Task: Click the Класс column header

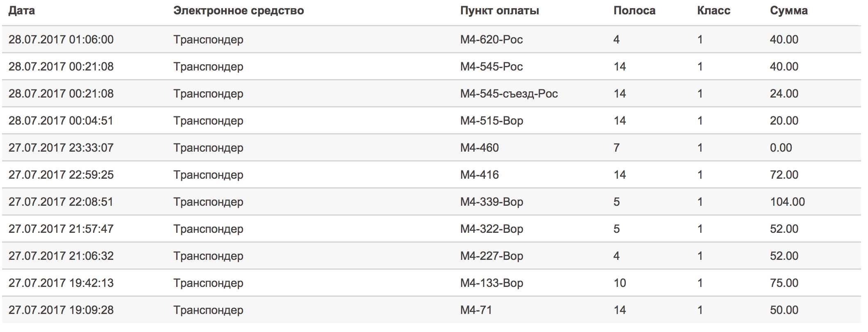Action: point(713,11)
